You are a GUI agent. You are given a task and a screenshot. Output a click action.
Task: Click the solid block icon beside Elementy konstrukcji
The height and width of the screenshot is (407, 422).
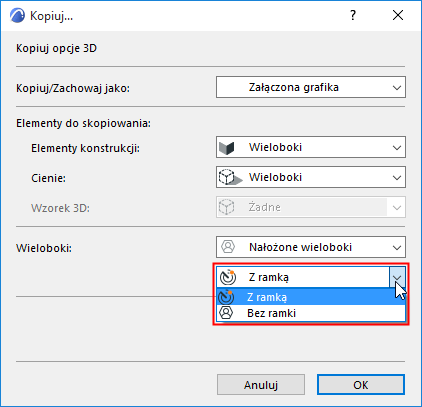pyautogui.click(x=227, y=148)
